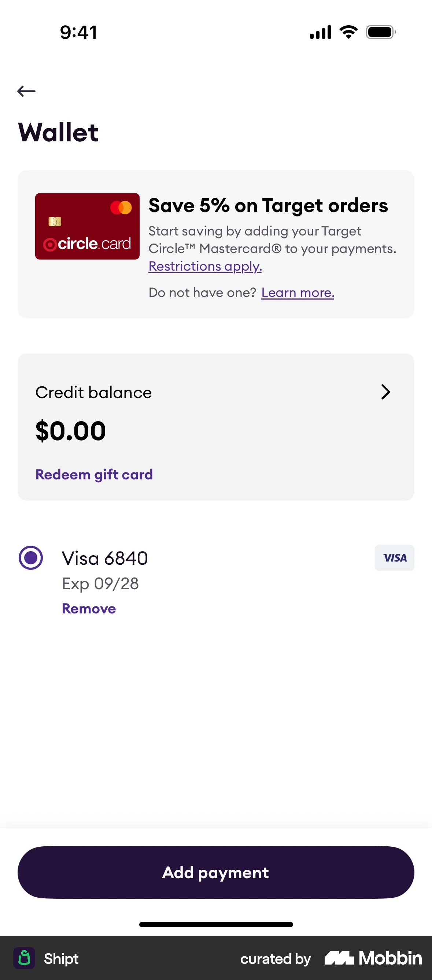Expand Credit balance with the chevron arrow

point(385,392)
